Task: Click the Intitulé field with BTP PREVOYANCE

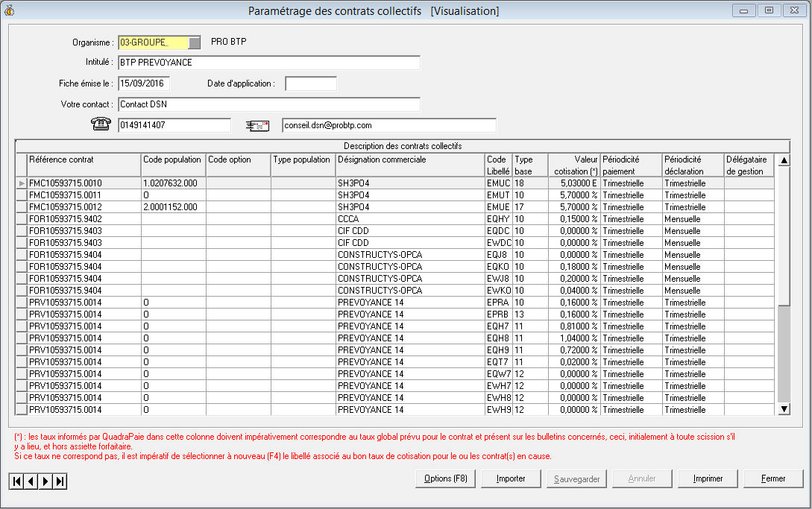Action: (269, 63)
